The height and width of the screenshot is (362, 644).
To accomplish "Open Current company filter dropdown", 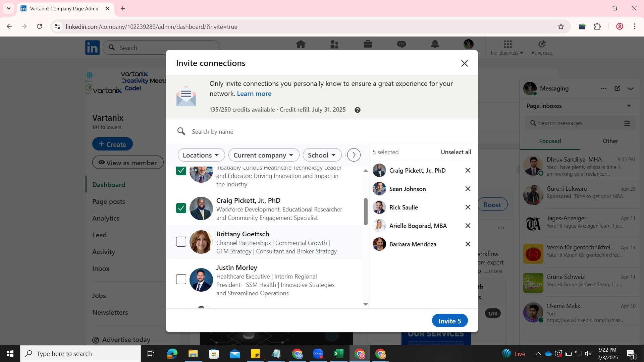I will (264, 155).
